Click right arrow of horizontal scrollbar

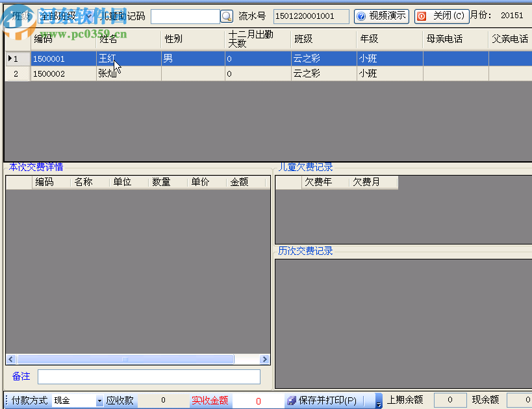pos(264,360)
